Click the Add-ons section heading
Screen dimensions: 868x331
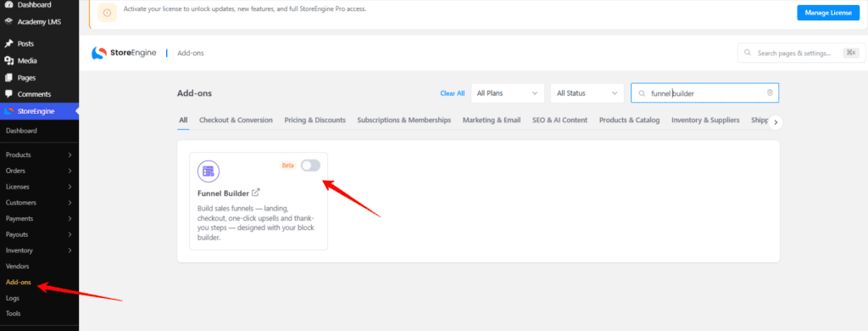[194, 93]
